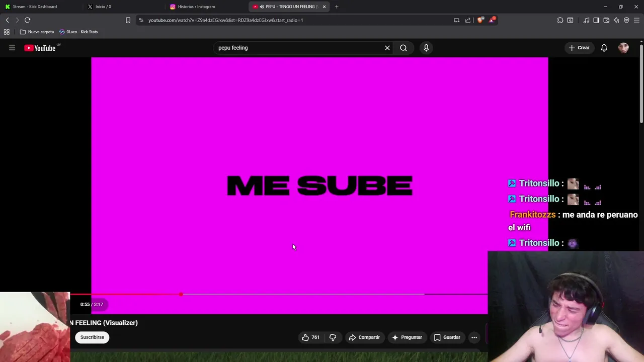Open Compartir share dialog
This screenshot has height=362, width=644.
364,337
